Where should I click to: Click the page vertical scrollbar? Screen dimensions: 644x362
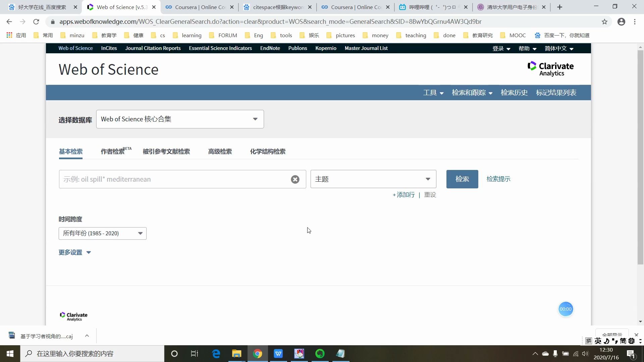[x=640, y=158]
